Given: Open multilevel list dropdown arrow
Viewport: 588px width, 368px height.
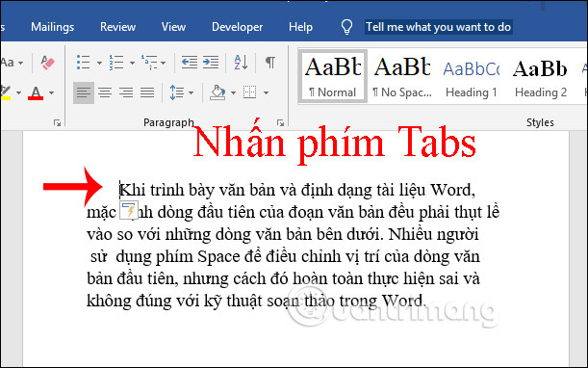Looking at the screenshot, I should click(164, 63).
